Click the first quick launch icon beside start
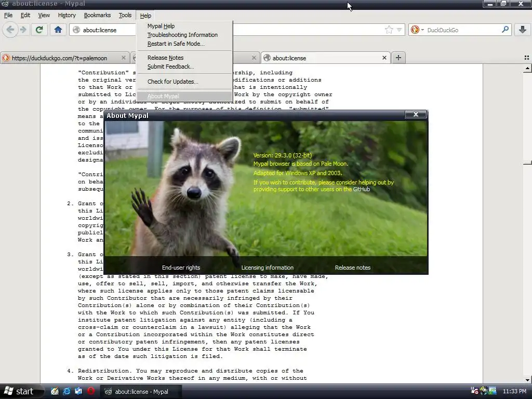532x399 pixels. [x=55, y=391]
